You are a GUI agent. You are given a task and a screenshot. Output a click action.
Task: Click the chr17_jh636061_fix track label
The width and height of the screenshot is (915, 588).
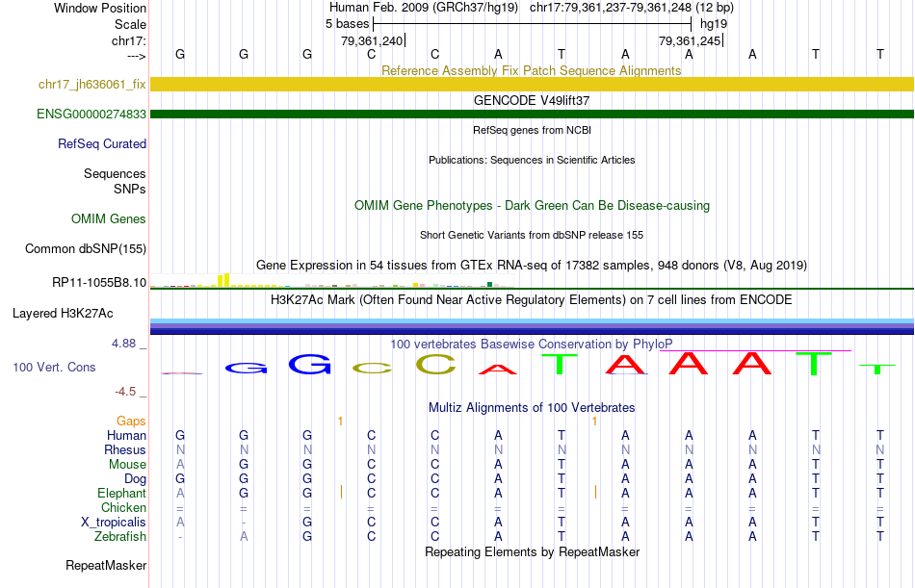point(91,85)
